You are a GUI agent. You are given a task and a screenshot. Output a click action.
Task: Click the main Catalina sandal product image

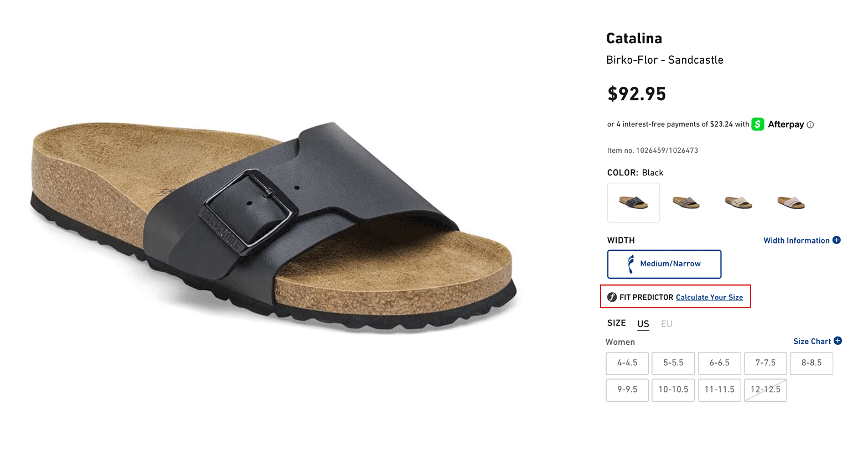(x=273, y=227)
